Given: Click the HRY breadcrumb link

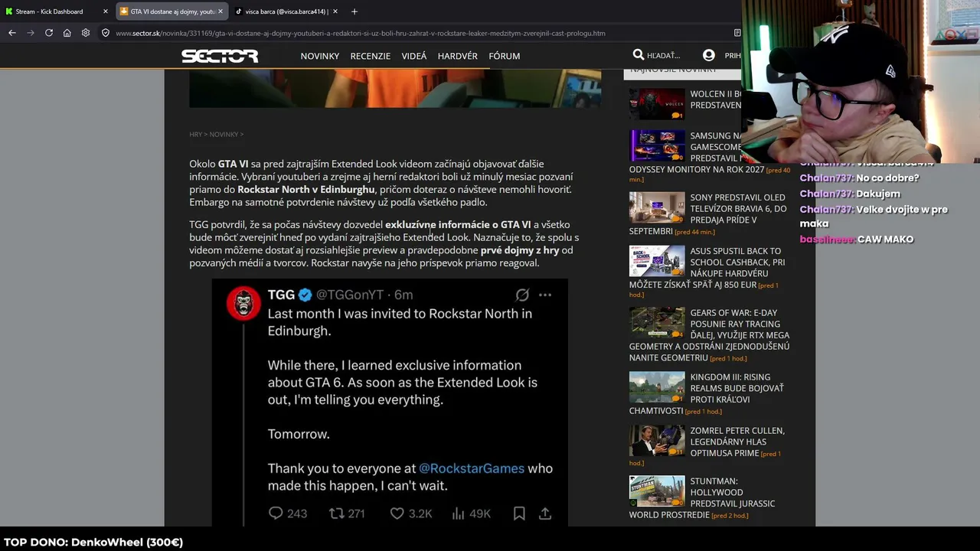Looking at the screenshot, I should (x=196, y=135).
